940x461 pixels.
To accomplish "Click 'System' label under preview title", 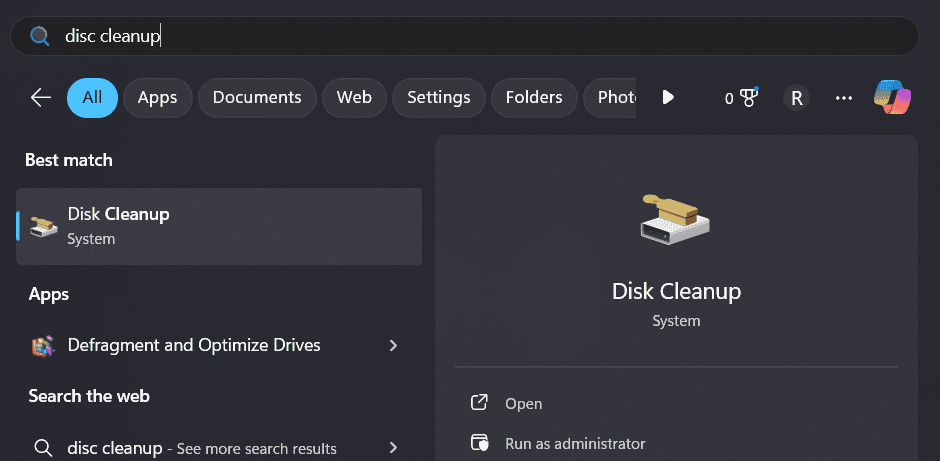I will pos(676,321).
